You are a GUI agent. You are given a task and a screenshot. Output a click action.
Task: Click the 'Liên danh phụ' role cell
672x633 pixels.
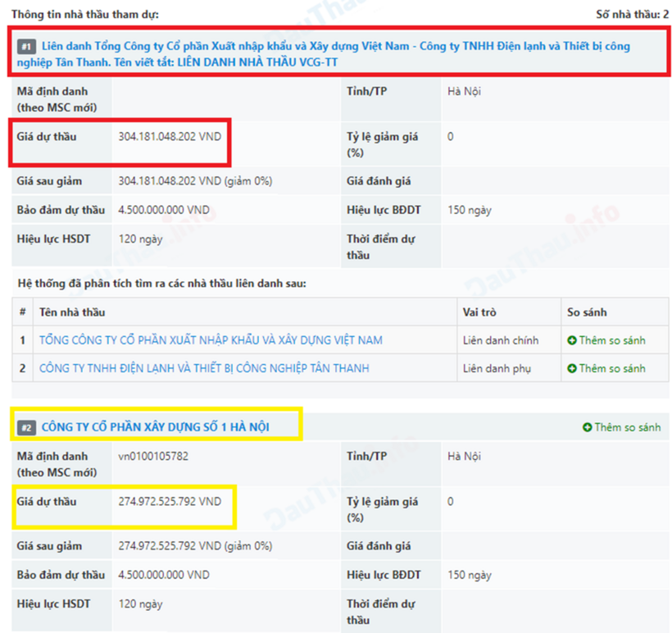[497, 369]
